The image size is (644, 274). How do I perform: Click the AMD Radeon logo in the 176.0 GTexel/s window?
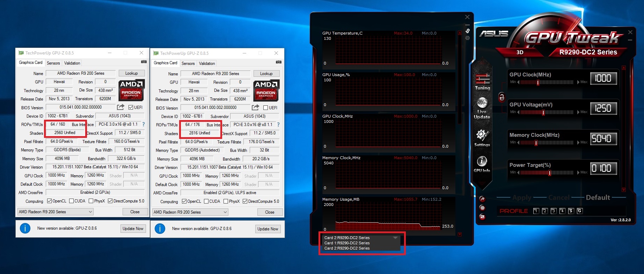tap(266, 90)
